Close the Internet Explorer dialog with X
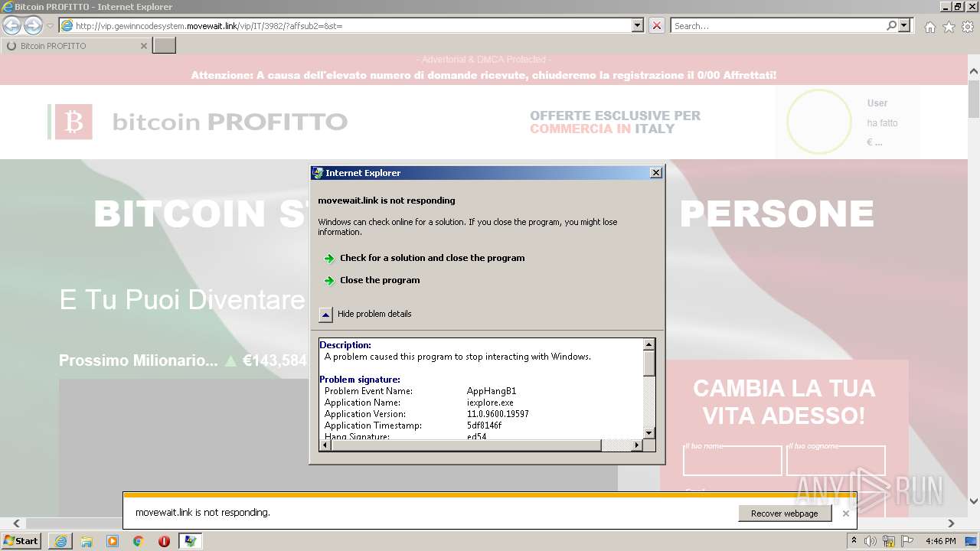 655,173
